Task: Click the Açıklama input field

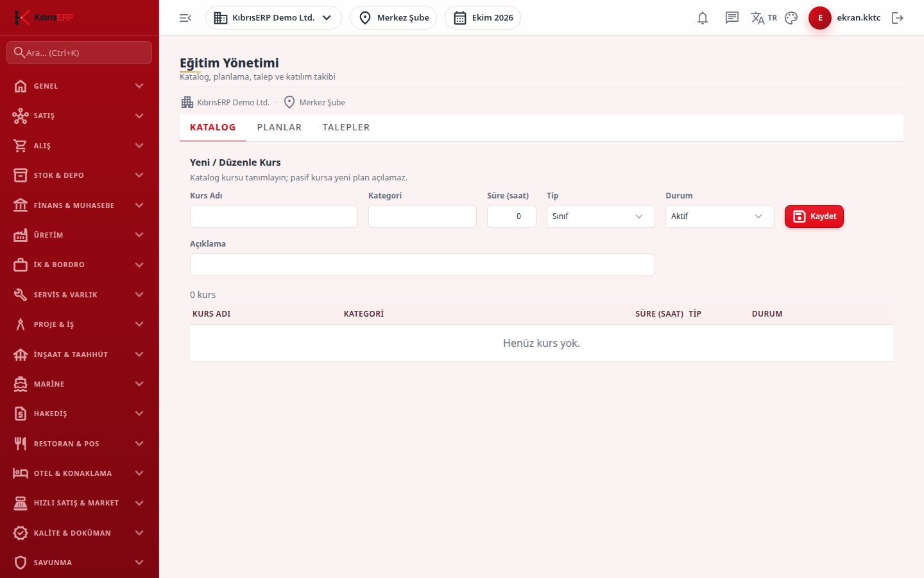Action: coord(422,265)
